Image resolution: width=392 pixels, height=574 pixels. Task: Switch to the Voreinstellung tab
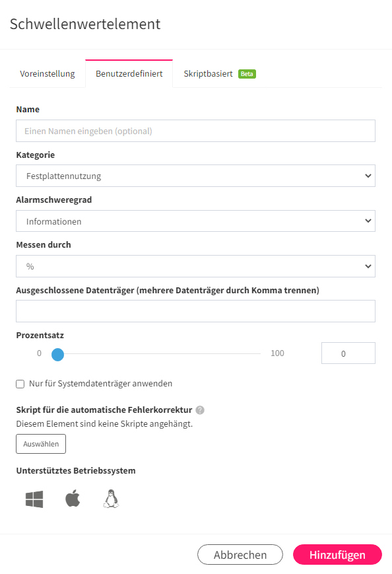click(x=47, y=73)
